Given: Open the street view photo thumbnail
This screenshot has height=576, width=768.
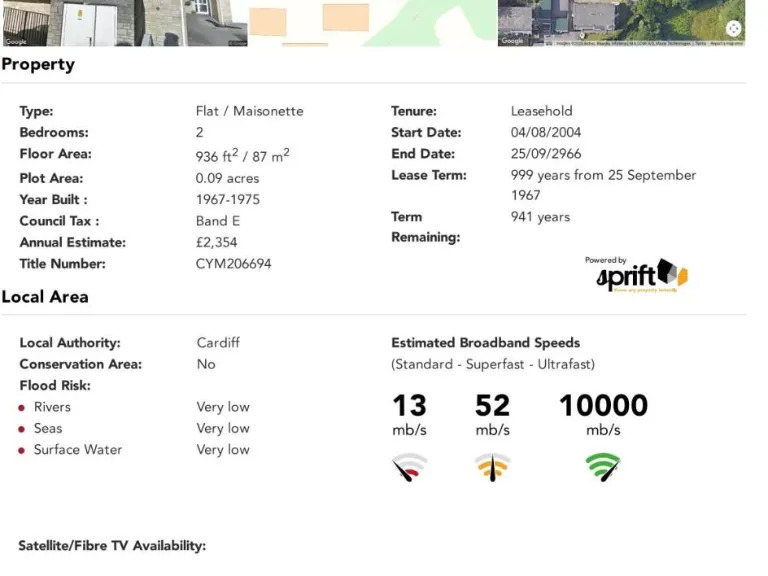Looking at the screenshot, I should coord(123,22).
